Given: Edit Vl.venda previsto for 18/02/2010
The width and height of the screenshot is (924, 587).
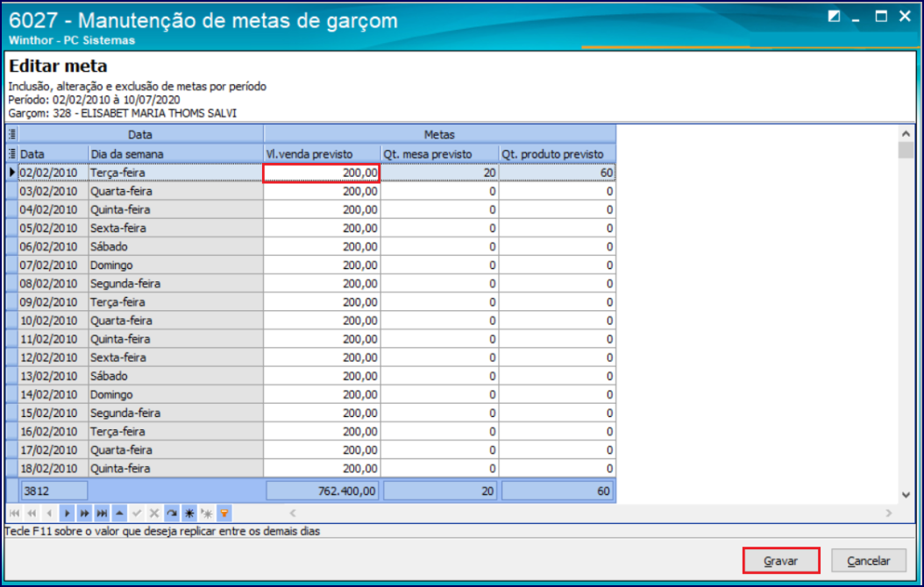Looking at the screenshot, I should 322,469.
